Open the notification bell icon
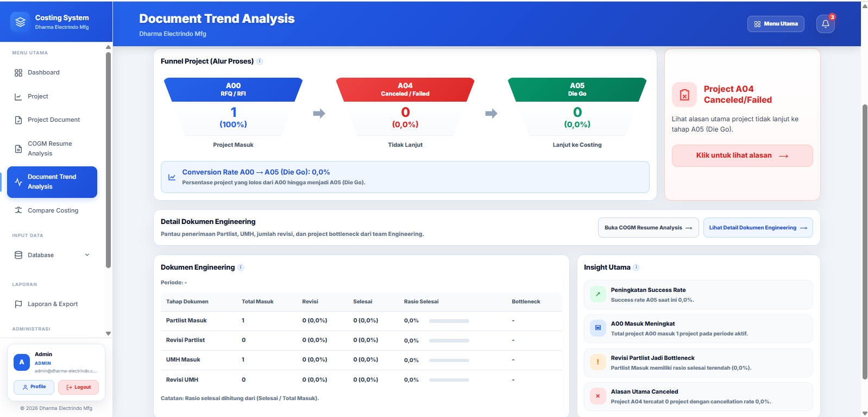The width and height of the screenshot is (868, 417). point(825,24)
